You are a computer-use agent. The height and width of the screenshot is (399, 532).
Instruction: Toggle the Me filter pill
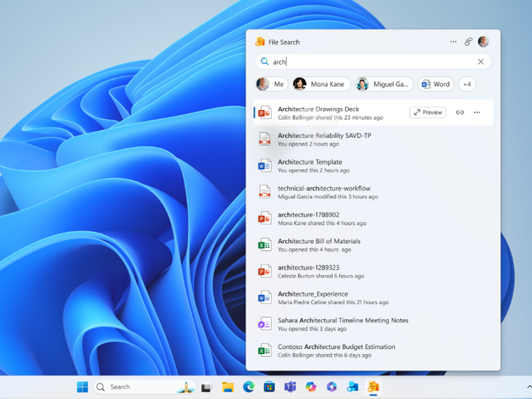click(x=271, y=84)
